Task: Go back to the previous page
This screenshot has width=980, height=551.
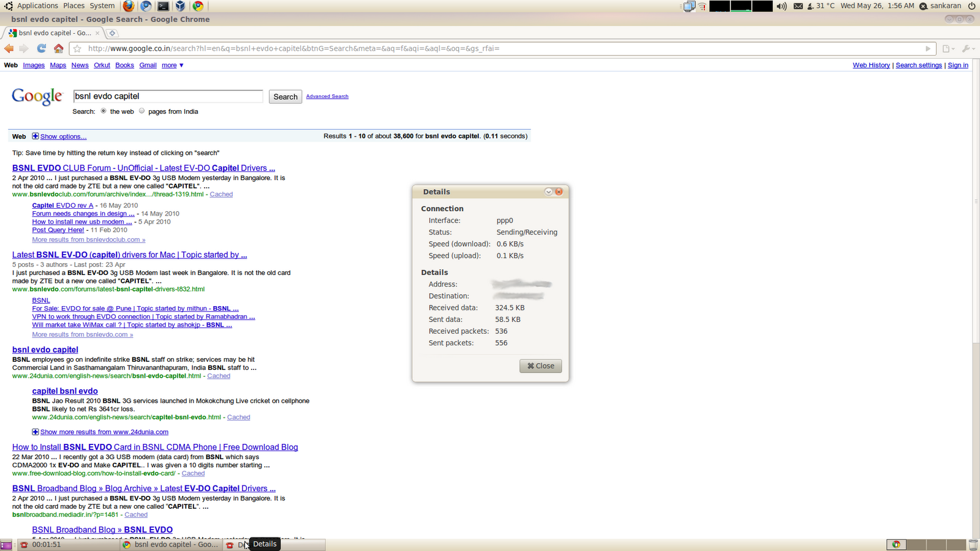Action: 9,48
